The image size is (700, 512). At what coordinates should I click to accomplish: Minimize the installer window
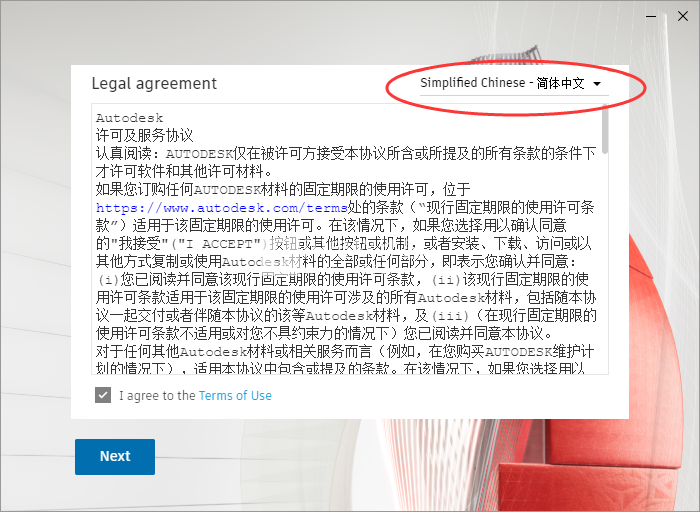tap(651, 17)
